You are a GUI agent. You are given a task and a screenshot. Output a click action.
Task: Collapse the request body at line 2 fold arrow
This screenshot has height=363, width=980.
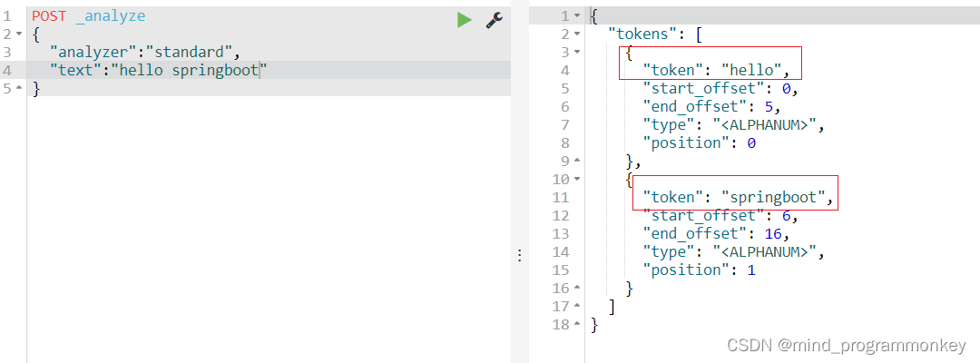[x=19, y=34]
